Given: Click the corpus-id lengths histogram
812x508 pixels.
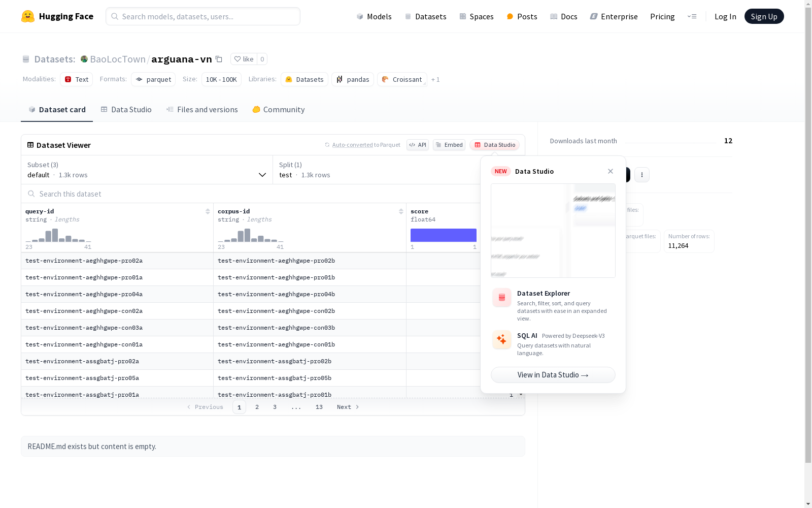Looking at the screenshot, I should tap(251, 235).
